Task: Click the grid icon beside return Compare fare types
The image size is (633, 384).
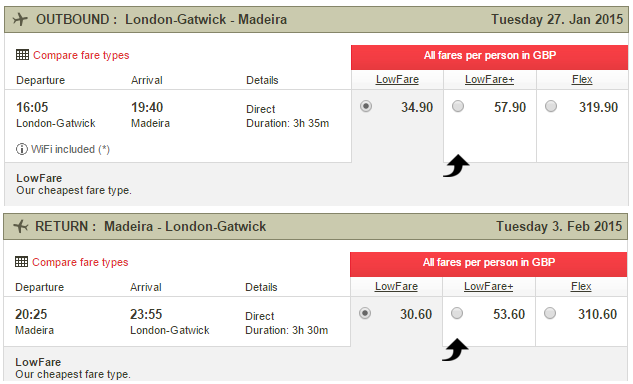Action: coord(21,262)
